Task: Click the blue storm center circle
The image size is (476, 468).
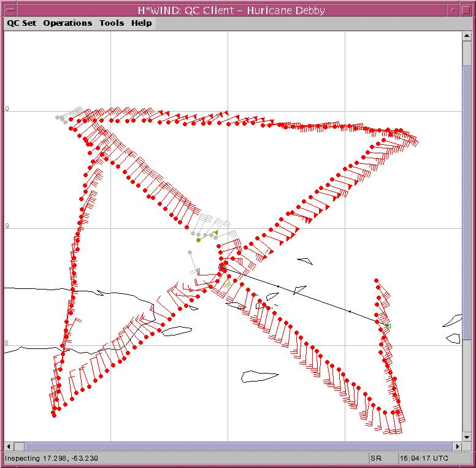Action: pyautogui.click(x=223, y=268)
